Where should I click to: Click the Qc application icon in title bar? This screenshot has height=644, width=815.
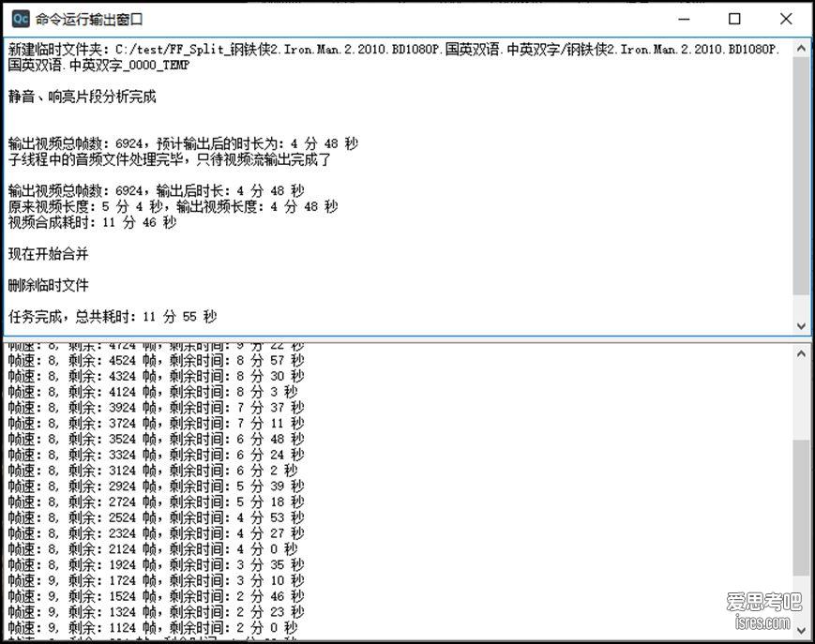click(21, 19)
